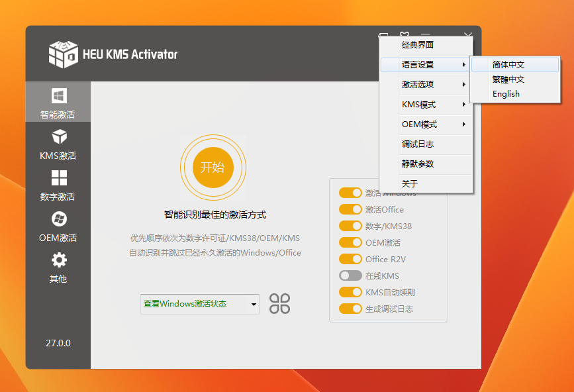Switch language to English

click(515, 94)
